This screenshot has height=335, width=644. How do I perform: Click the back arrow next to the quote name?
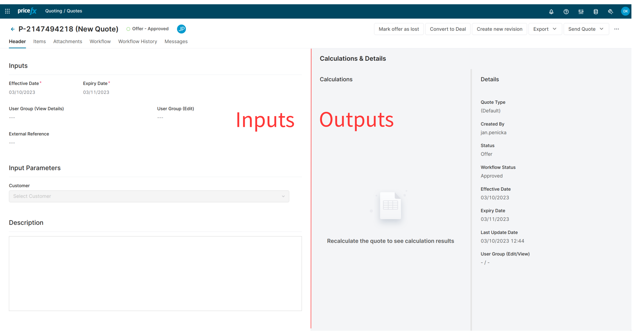click(13, 29)
